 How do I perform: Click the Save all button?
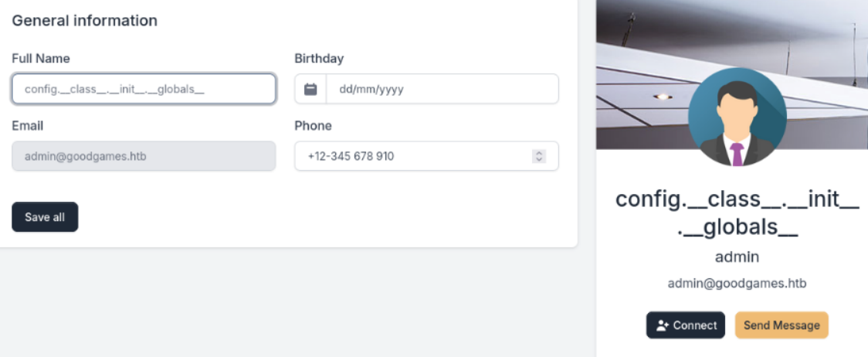click(x=45, y=216)
